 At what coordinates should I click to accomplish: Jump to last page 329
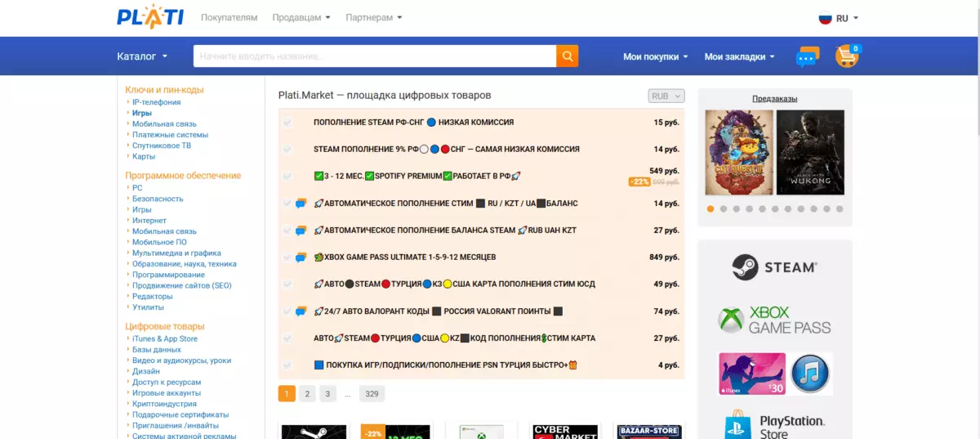(x=372, y=394)
